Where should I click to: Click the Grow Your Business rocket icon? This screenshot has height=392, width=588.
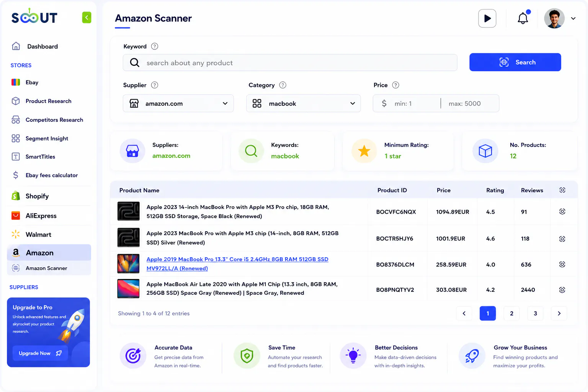pos(472,356)
